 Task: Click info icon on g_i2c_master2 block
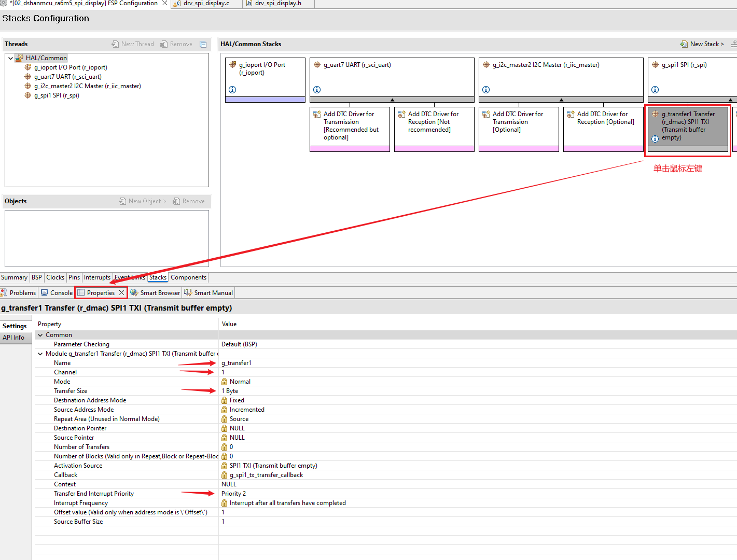click(x=486, y=90)
